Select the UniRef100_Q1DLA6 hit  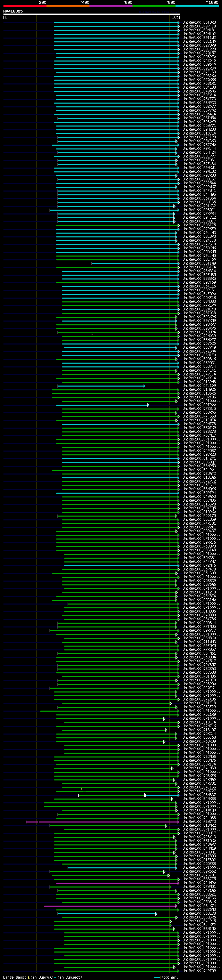click(x=199, y=477)
